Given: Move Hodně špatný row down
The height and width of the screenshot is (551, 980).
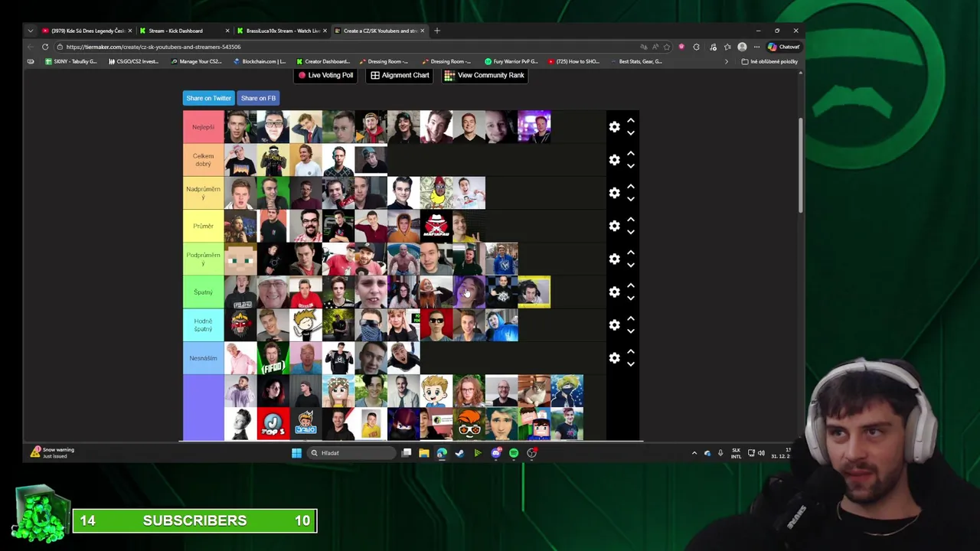Looking at the screenshot, I should [631, 331].
